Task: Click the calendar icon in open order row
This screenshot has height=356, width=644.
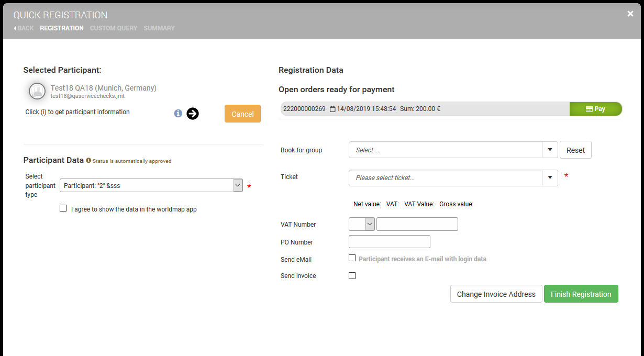Action: (x=332, y=109)
